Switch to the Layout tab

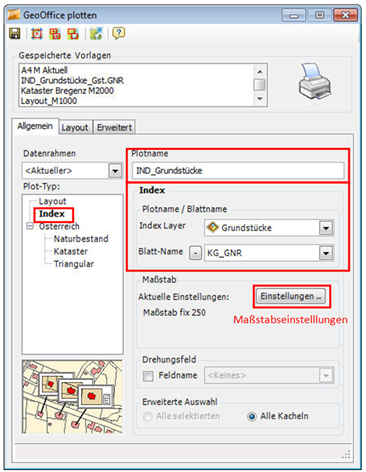click(x=75, y=127)
